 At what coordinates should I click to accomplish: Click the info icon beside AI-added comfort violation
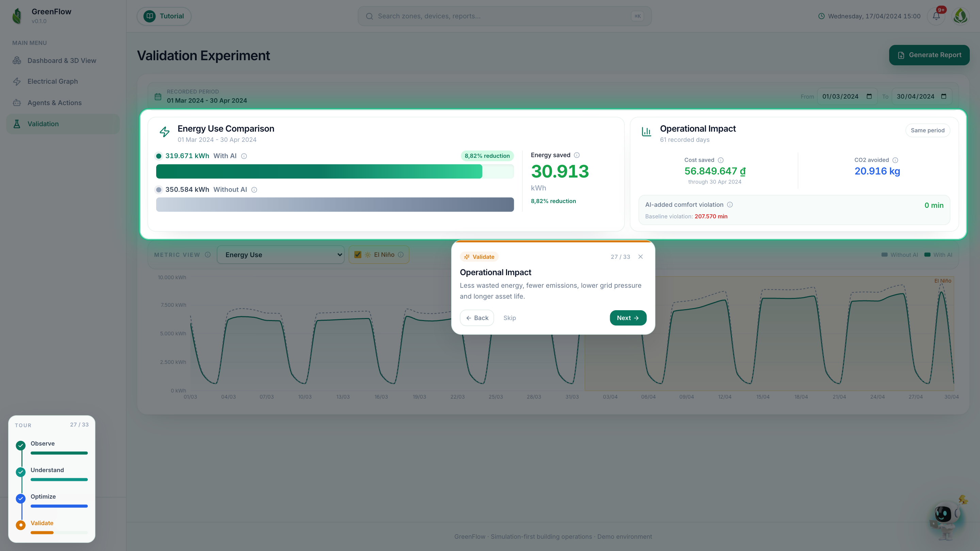[x=730, y=204]
